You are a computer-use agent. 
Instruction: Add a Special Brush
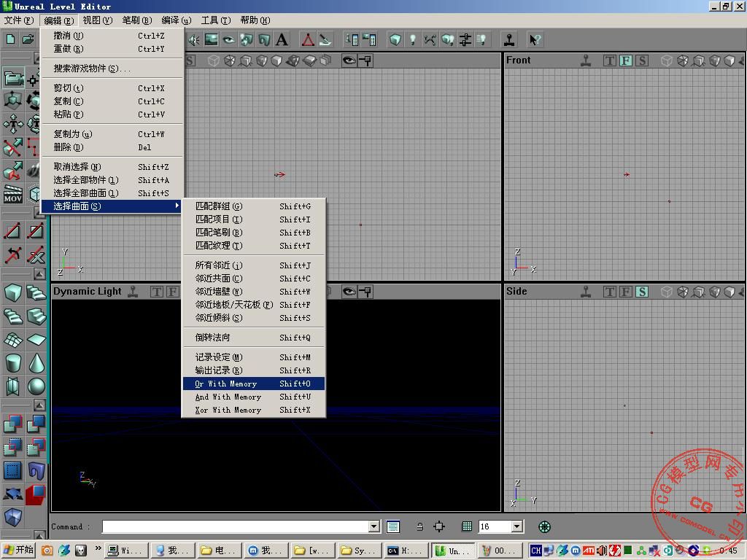(13, 470)
